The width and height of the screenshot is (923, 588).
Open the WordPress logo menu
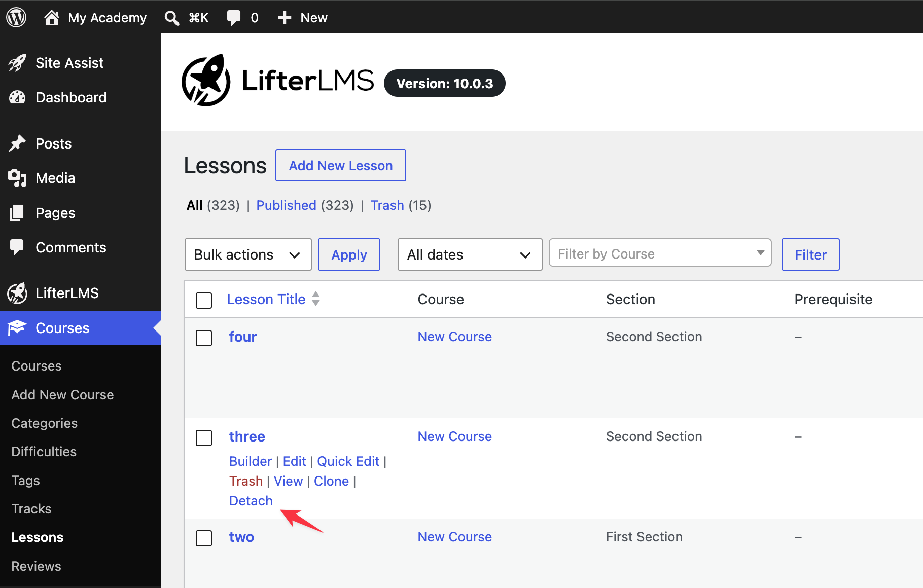tap(16, 18)
